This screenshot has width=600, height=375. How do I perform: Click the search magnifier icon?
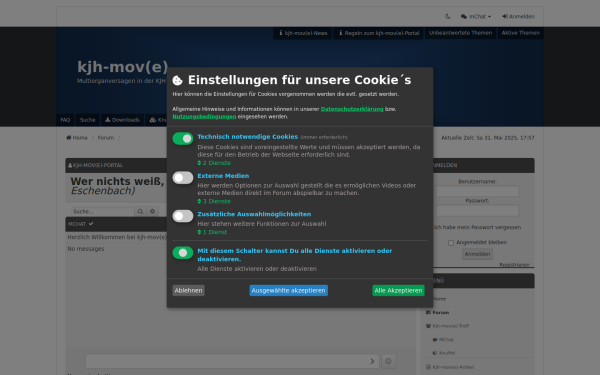(x=140, y=211)
